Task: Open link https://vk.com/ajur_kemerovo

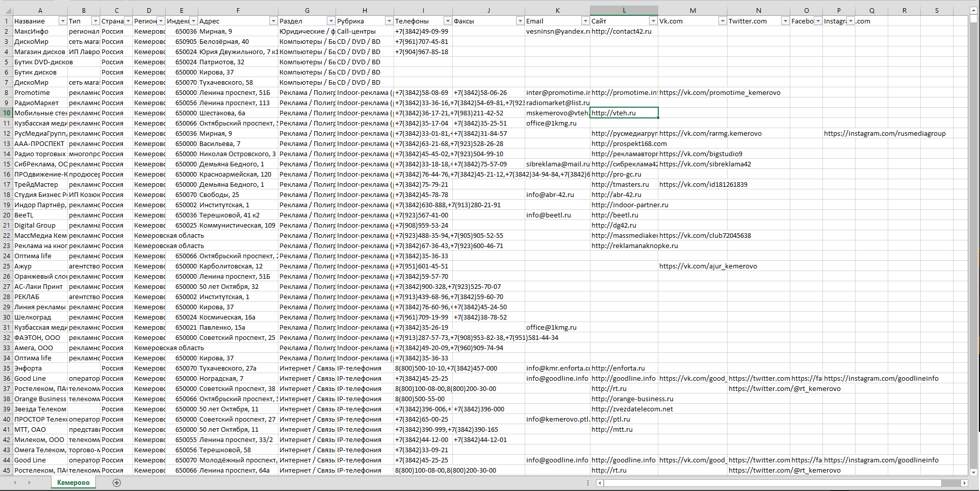Action: click(x=708, y=266)
